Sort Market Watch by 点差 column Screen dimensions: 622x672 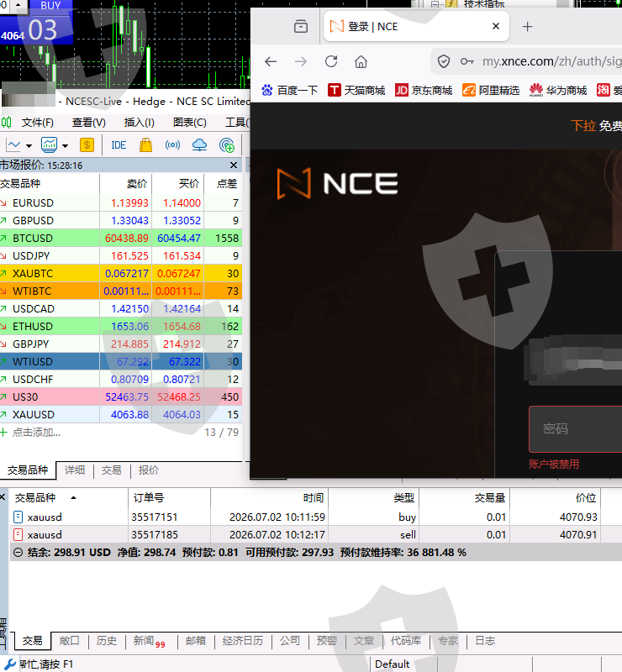click(x=223, y=184)
